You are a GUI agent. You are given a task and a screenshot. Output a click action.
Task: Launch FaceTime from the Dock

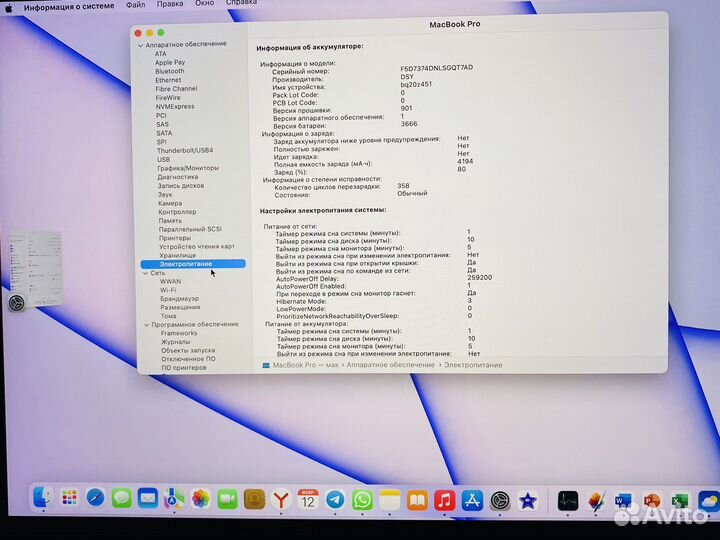[227, 500]
